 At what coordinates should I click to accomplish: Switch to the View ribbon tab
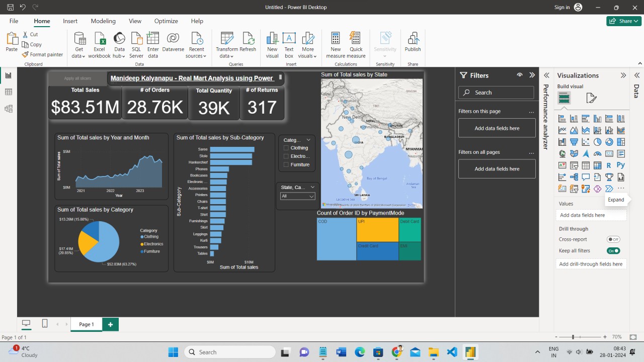[135, 21]
